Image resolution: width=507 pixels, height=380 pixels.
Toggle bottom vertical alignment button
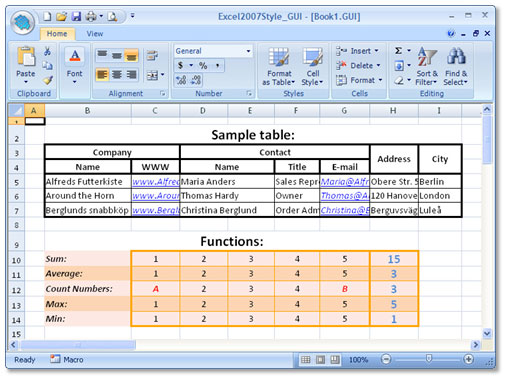pyautogui.click(x=131, y=55)
